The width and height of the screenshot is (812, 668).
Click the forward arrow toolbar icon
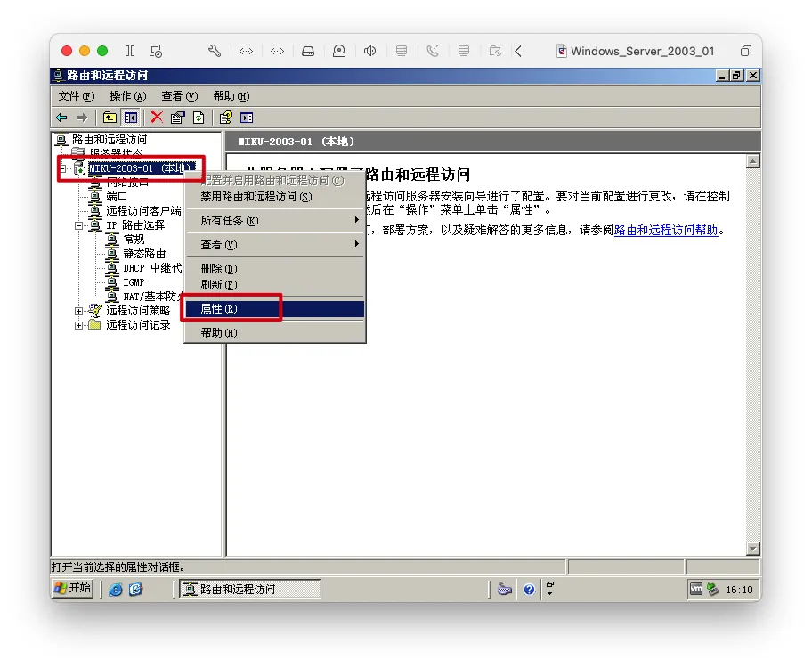(82, 118)
